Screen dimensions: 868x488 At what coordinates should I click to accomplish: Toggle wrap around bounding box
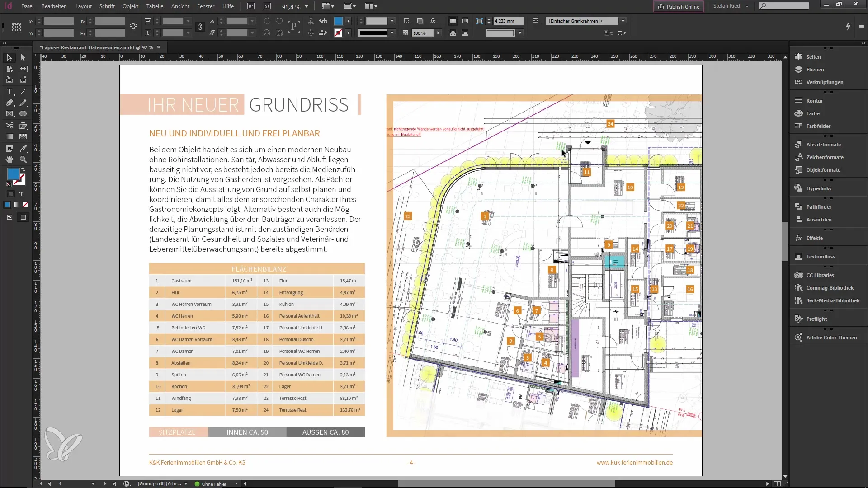[x=465, y=21]
